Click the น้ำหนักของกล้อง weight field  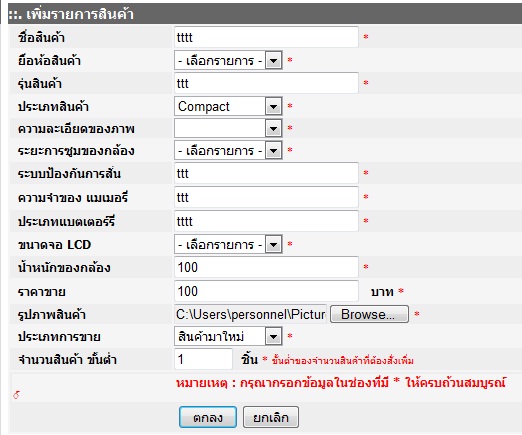pos(266,267)
